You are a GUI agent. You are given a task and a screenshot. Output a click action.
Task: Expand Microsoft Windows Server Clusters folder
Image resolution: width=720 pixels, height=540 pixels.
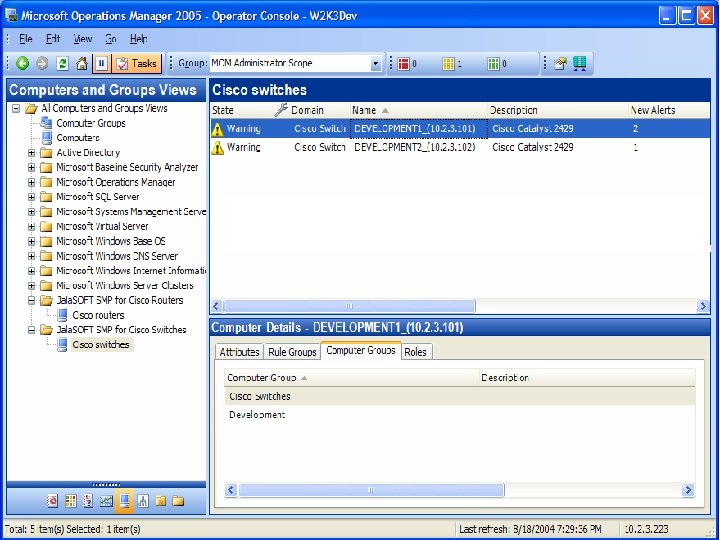(x=31, y=286)
